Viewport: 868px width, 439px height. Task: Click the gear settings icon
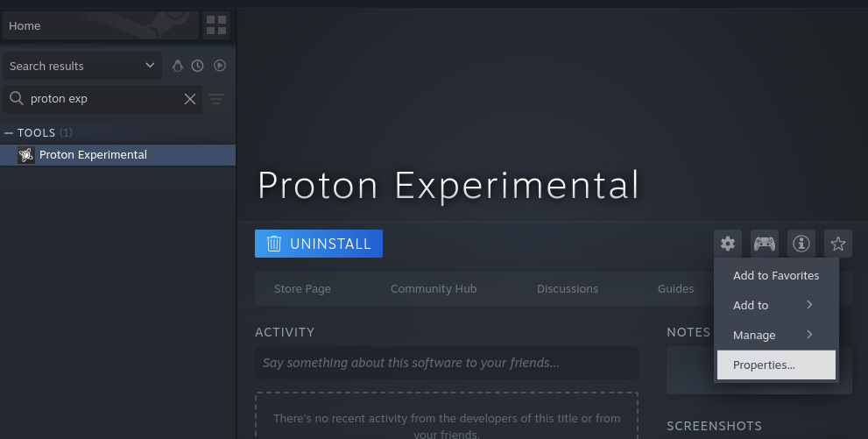728,244
